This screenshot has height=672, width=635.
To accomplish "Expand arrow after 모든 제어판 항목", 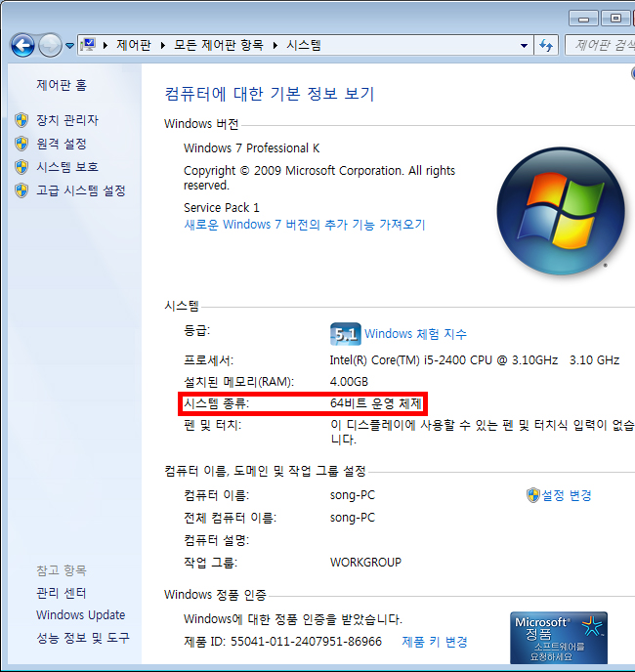I will point(275,45).
